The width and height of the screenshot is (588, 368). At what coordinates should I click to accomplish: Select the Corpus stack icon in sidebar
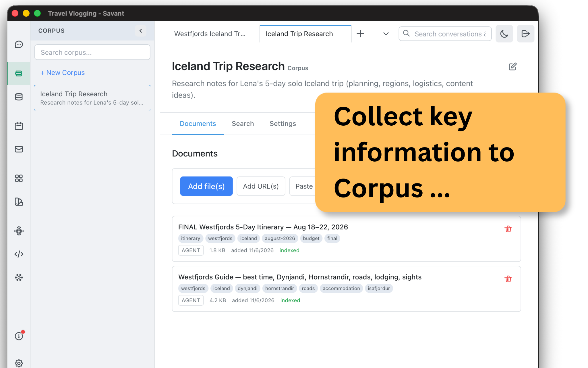coord(19,74)
